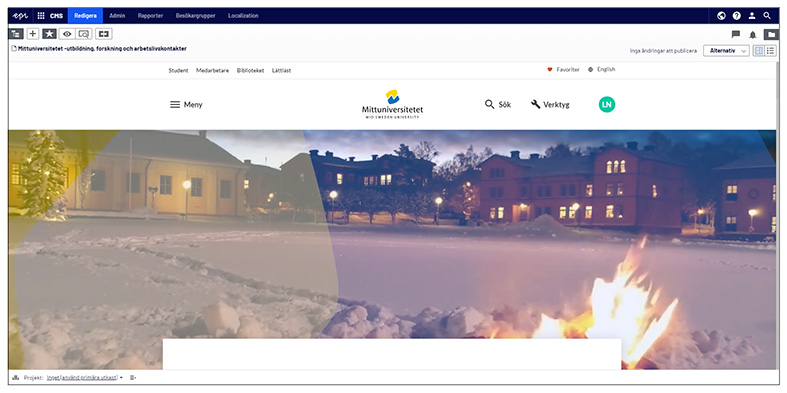Follow the Student link
787x393 pixels.
[178, 70]
